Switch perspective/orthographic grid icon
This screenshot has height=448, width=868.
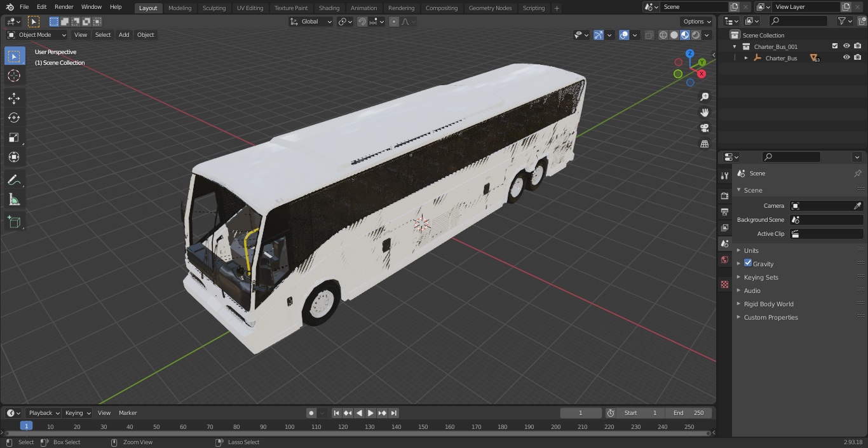click(x=705, y=144)
